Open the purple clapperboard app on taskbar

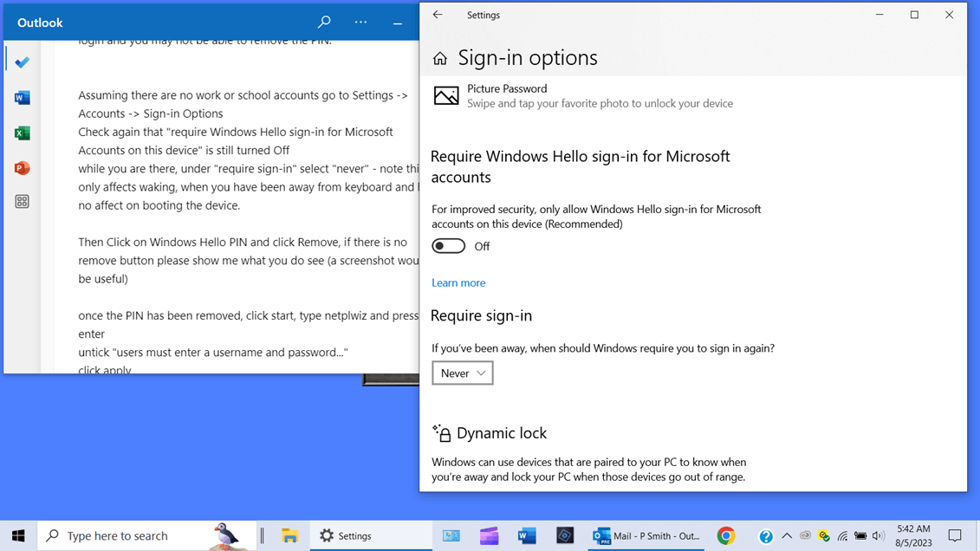coord(490,536)
